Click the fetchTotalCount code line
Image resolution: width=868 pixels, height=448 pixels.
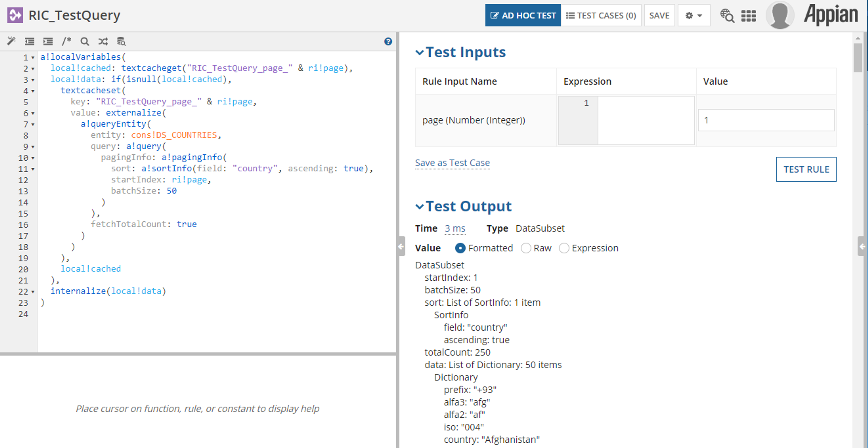tap(144, 224)
